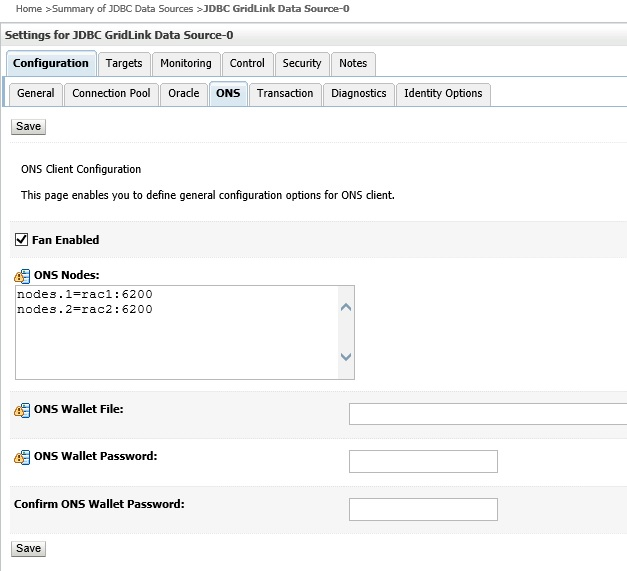Click the icon beside ONS Wallet File
627x571 pixels.
22,411
